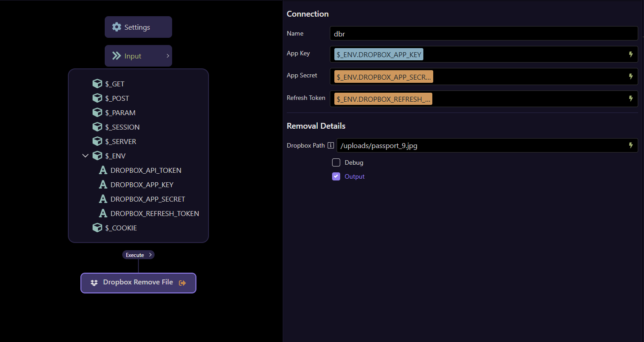
Task: Open the Execute step chevron
Action: (150, 255)
